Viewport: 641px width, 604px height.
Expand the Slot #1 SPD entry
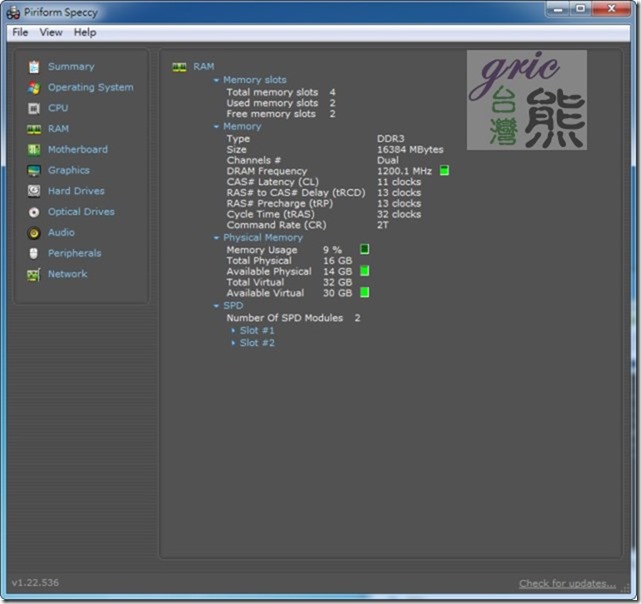257,330
